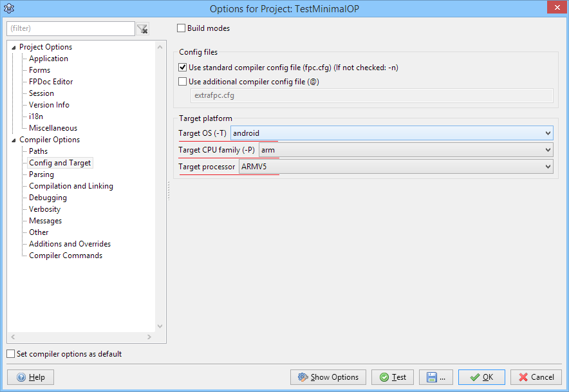
Task: Toggle Set compiler options as default
Action: tap(11, 354)
